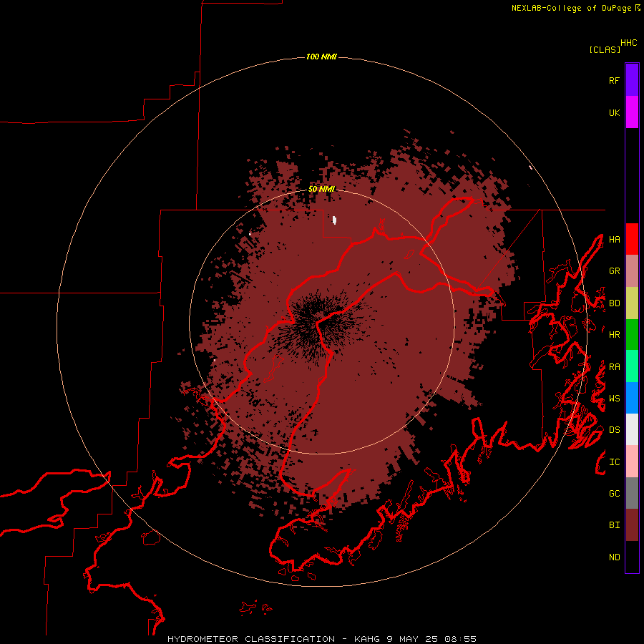Image resolution: width=644 pixels, height=644 pixels.
Task: Click the HR legend label
Action: 614,335
